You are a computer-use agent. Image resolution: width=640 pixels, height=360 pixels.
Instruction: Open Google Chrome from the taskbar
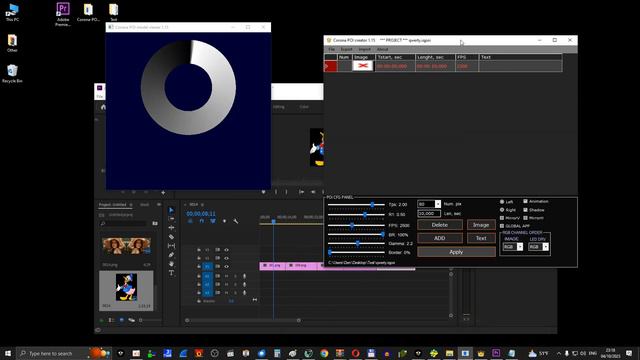coord(324,353)
